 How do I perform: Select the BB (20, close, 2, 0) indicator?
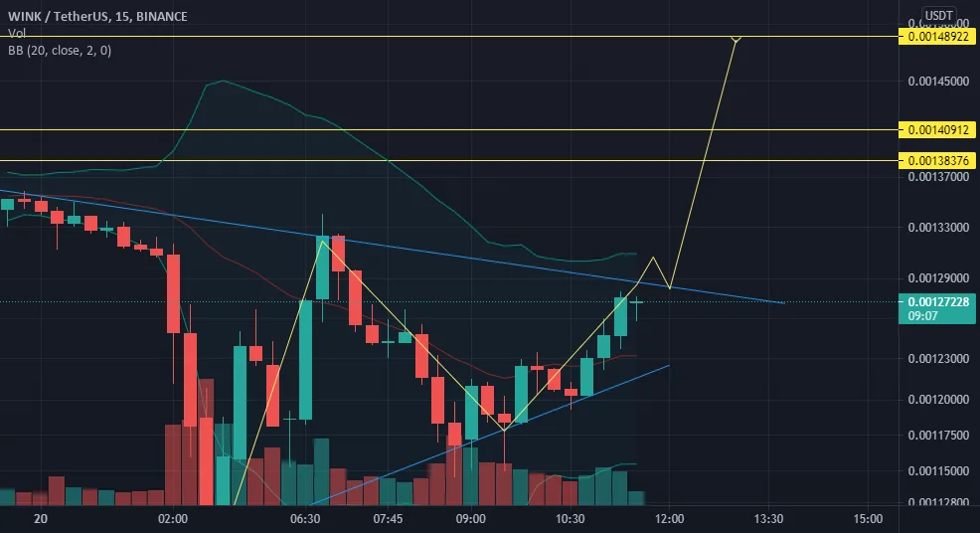click(x=60, y=50)
